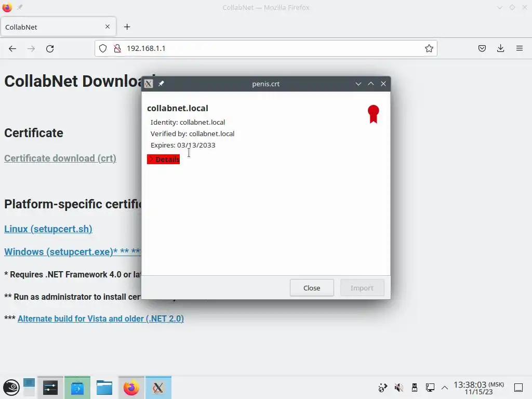The height and width of the screenshot is (399, 532).
Task: Open the Certificate download (crt) link
Action: tap(60, 158)
